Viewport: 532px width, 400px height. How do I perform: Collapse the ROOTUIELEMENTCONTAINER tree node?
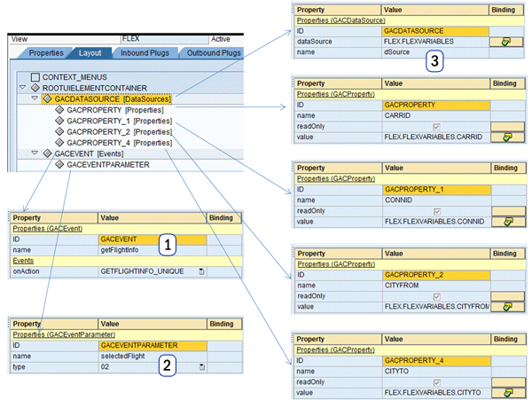point(22,88)
